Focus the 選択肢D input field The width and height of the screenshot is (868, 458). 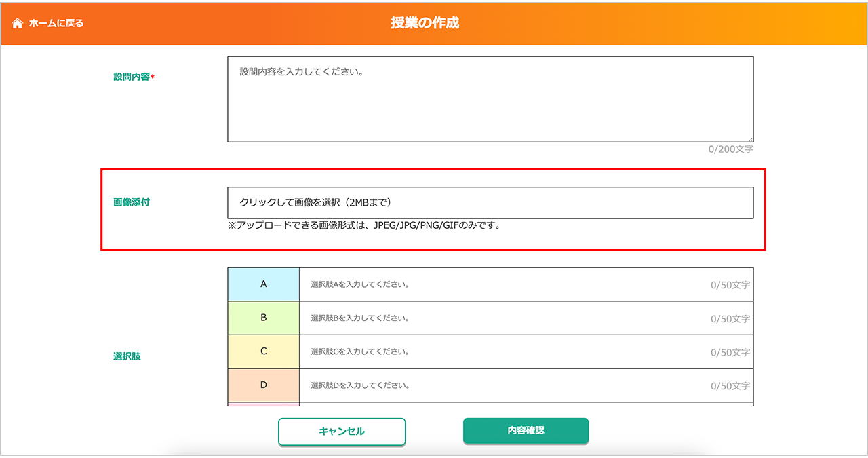pos(502,385)
